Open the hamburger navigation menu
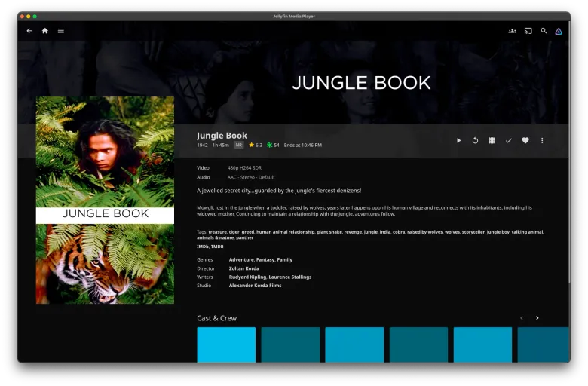Screen dimensions: 588x386 tap(61, 31)
